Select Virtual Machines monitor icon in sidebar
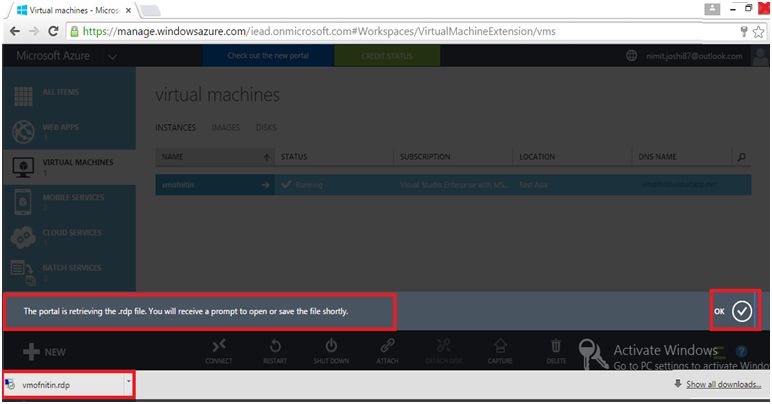 pos(23,167)
